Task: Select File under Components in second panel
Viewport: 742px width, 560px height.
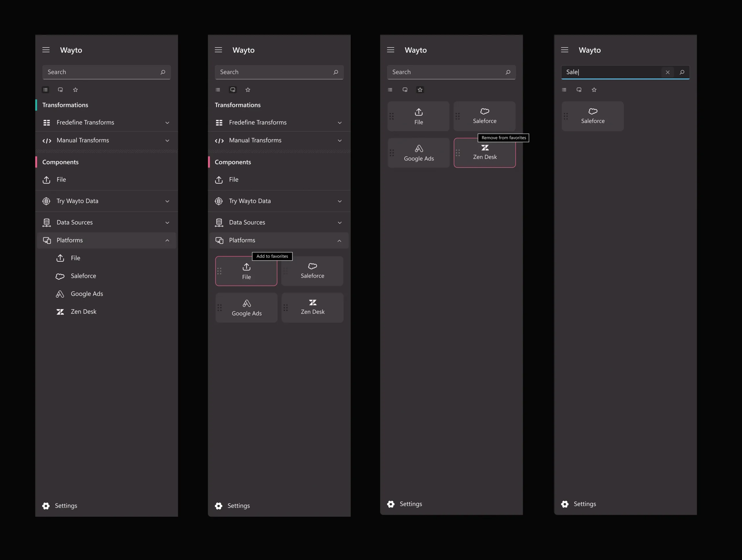Action: point(279,180)
